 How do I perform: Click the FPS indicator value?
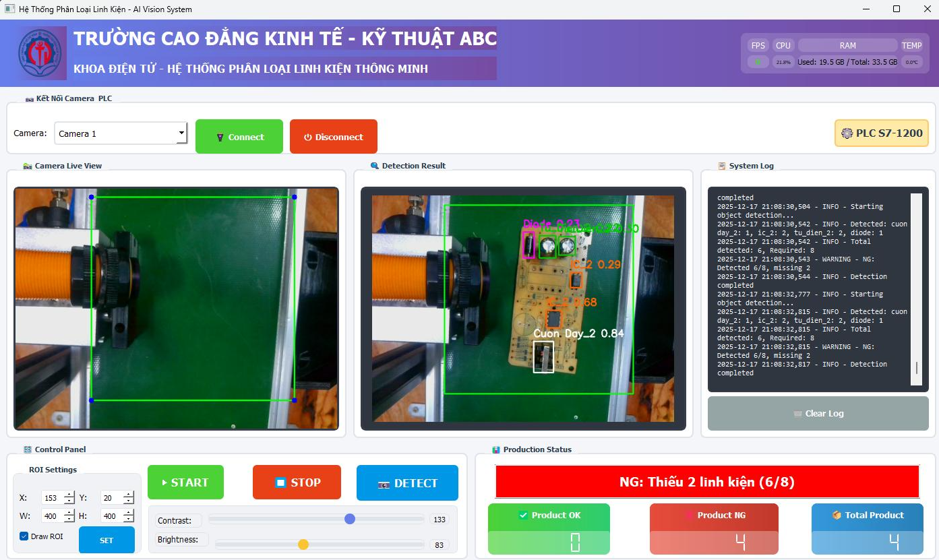pos(758,62)
